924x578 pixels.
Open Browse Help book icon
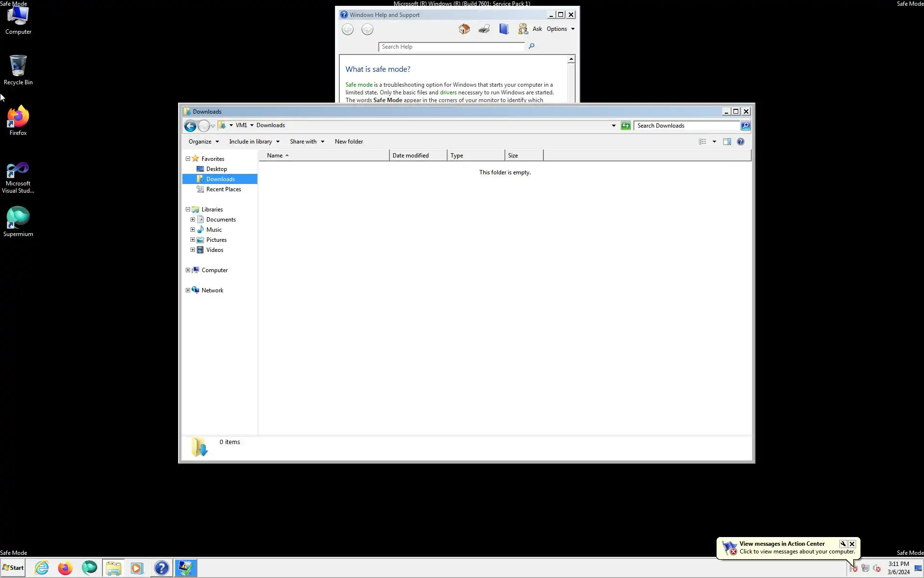point(504,29)
